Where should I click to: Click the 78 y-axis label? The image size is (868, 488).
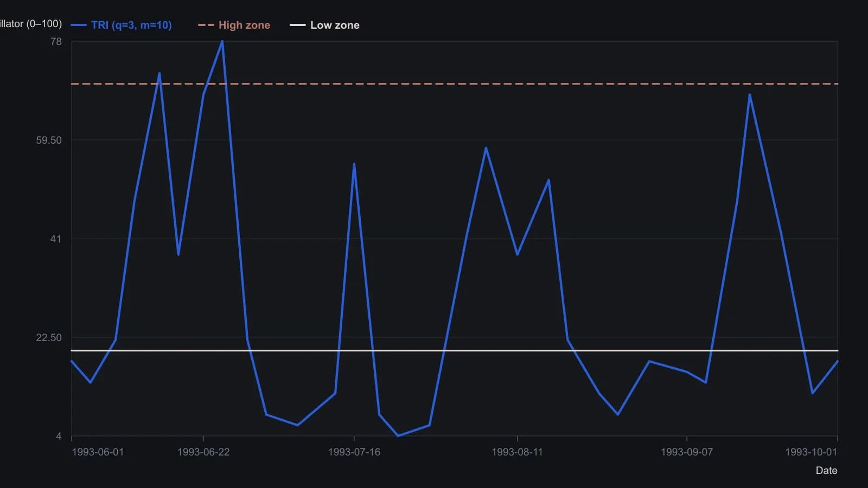pyautogui.click(x=56, y=42)
